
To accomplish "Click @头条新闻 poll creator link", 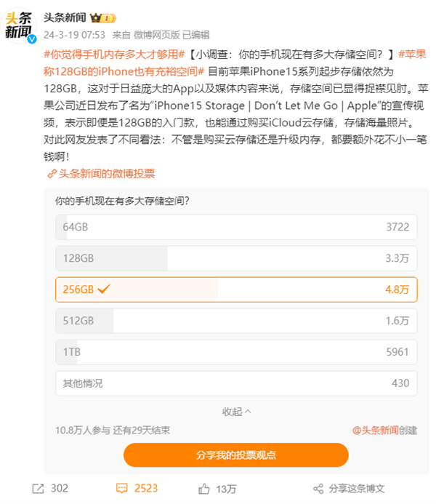I will point(376,430).
